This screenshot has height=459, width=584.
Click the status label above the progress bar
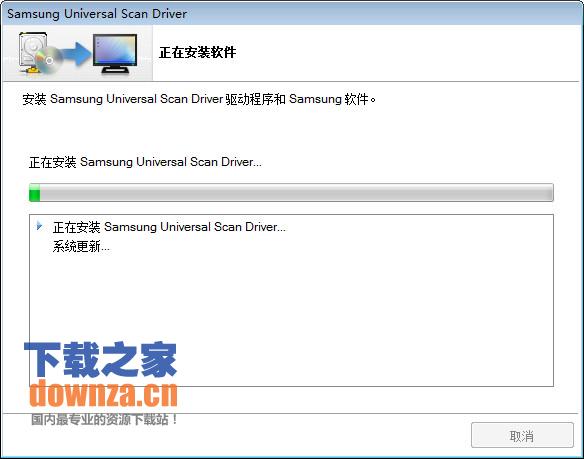click(x=145, y=162)
